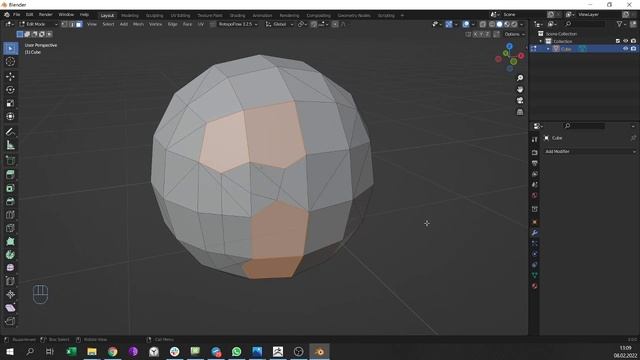Screen dimensions: 640x360
Task: Click the viewport pan hand icon
Action: (520, 89)
